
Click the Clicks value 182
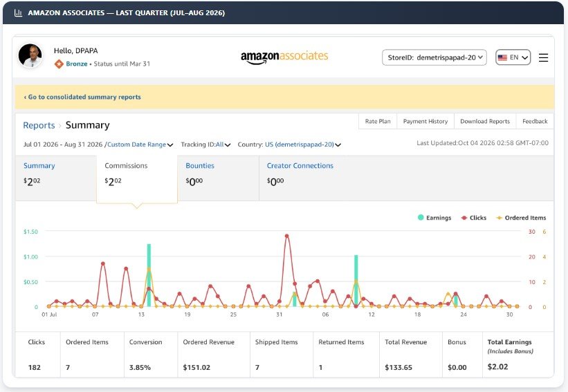tap(35, 367)
